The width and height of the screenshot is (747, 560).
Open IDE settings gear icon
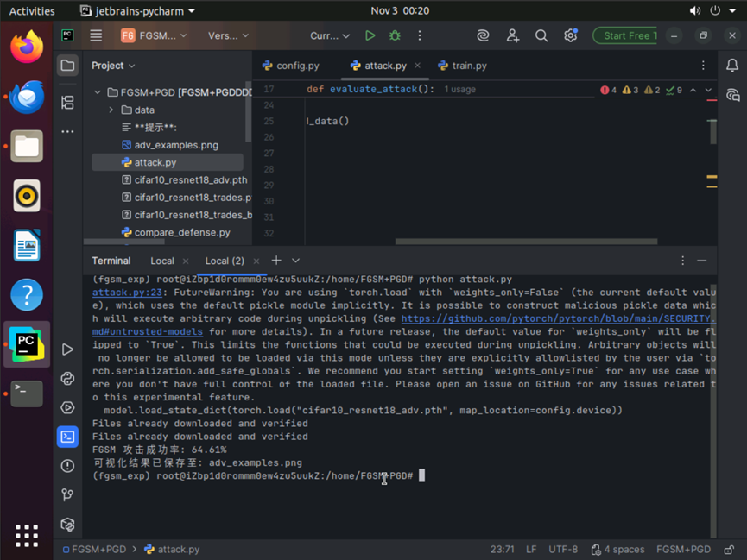(x=570, y=36)
